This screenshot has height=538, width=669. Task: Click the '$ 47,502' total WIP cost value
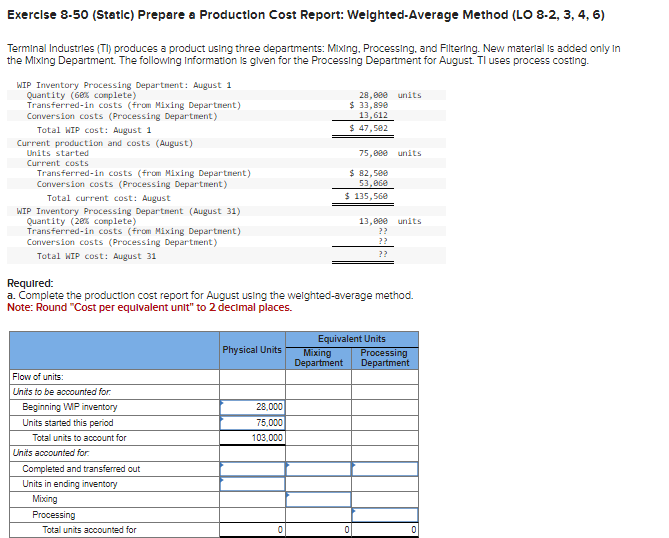click(x=369, y=128)
